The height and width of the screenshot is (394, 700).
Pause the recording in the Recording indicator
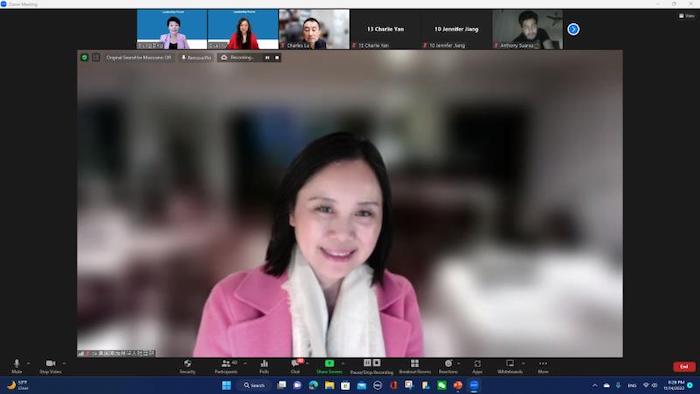(x=267, y=58)
